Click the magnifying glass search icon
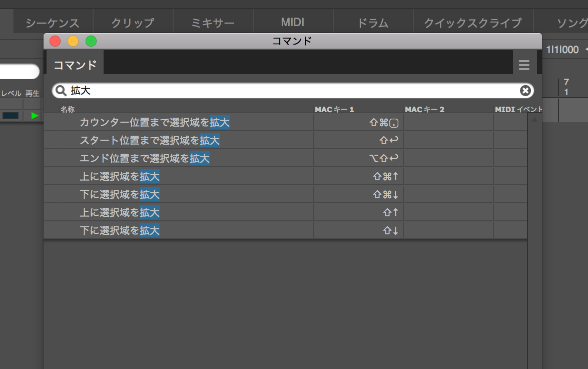Image resolution: width=588 pixels, height=369 pixels. coord(61,91)
